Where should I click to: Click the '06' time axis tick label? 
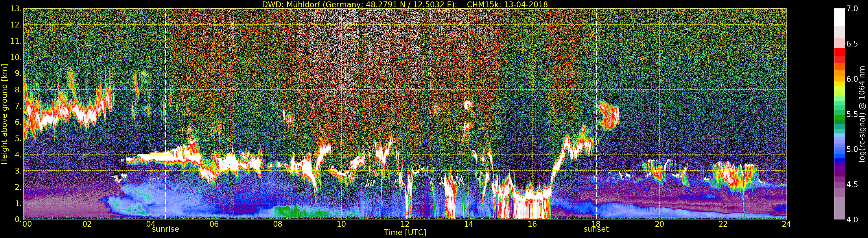214,224
